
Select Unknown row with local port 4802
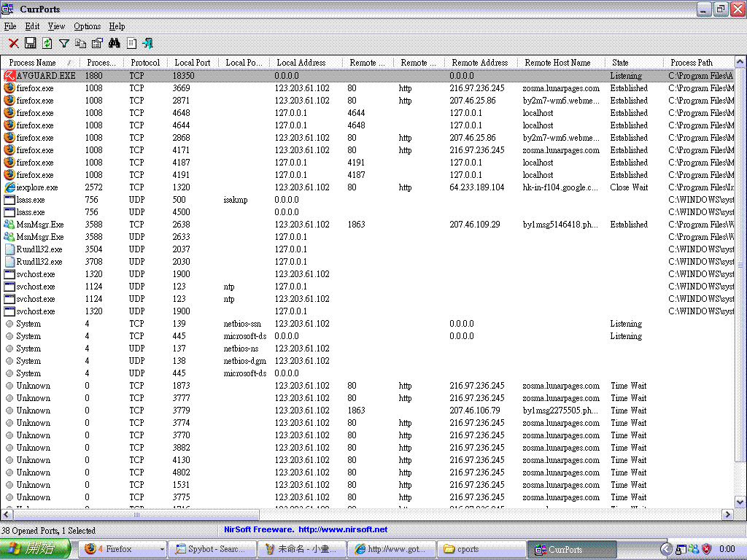tap(368, 472)
